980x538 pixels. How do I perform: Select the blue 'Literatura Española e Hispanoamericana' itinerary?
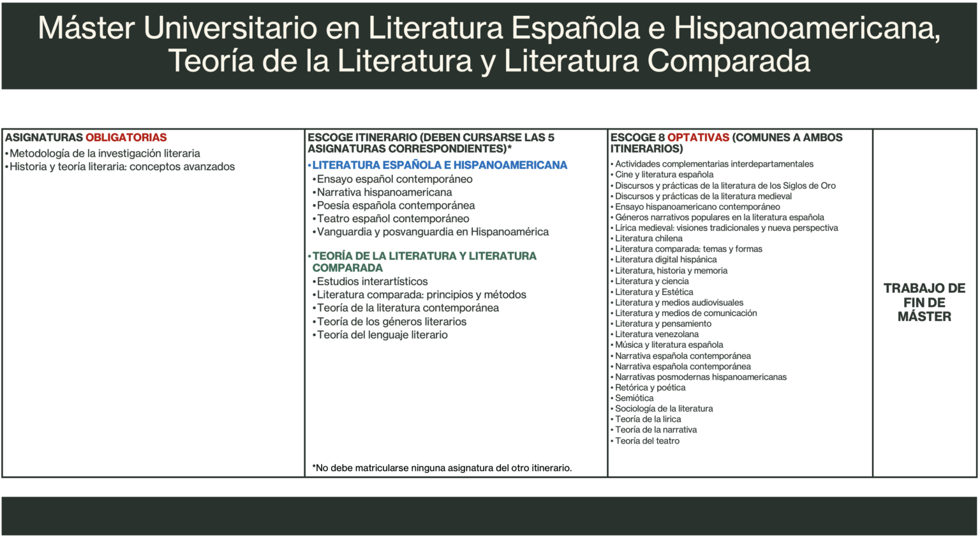[440, 165]
